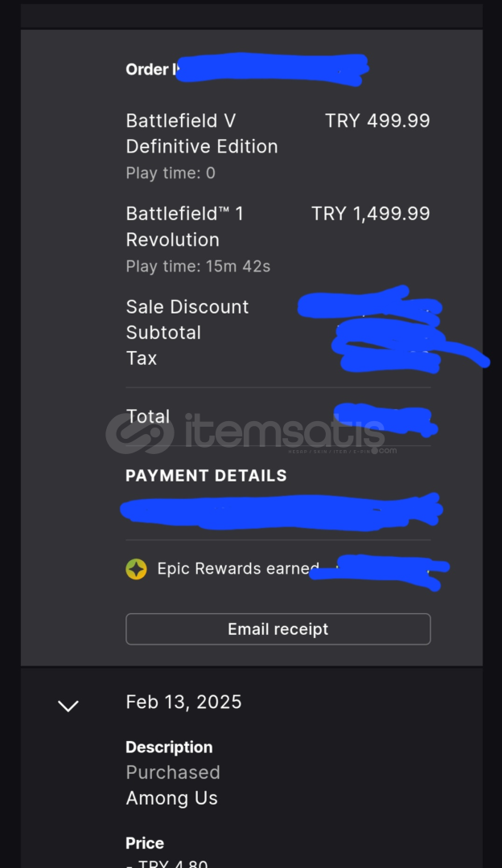Click the TRY 1,499.99 price

click(x=371, y=214)
